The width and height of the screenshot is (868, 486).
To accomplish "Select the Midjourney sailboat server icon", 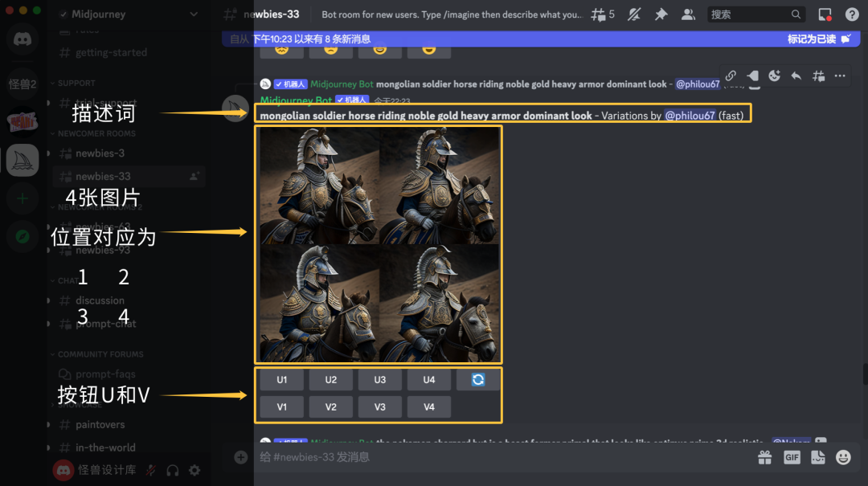I will [x=23, y=160].
